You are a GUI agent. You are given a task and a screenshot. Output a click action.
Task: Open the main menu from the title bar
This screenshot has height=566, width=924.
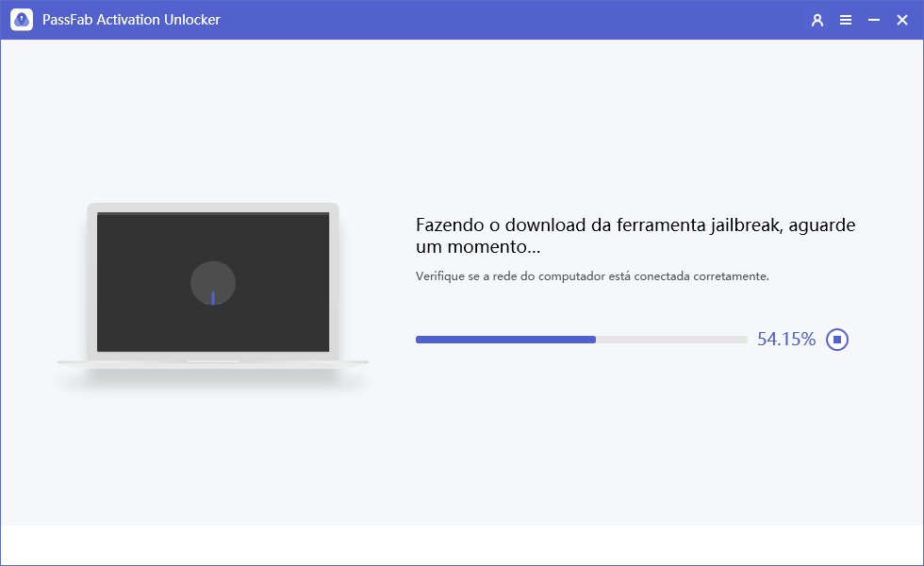[x=846, y=19]
